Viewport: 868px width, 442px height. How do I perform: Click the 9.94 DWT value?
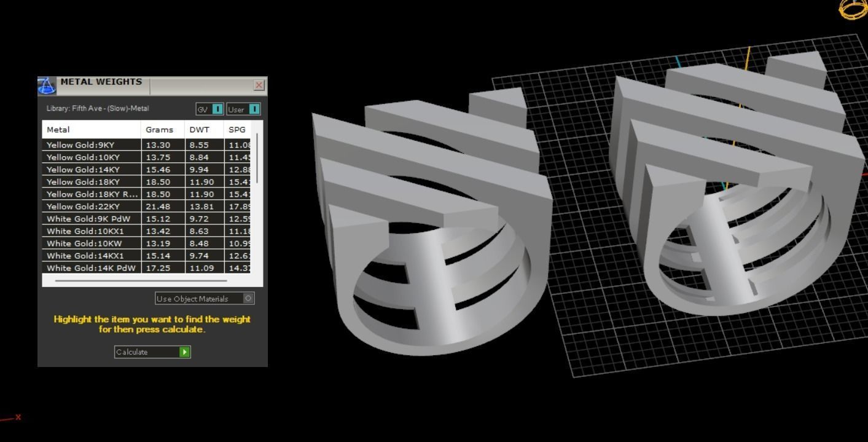199,170
